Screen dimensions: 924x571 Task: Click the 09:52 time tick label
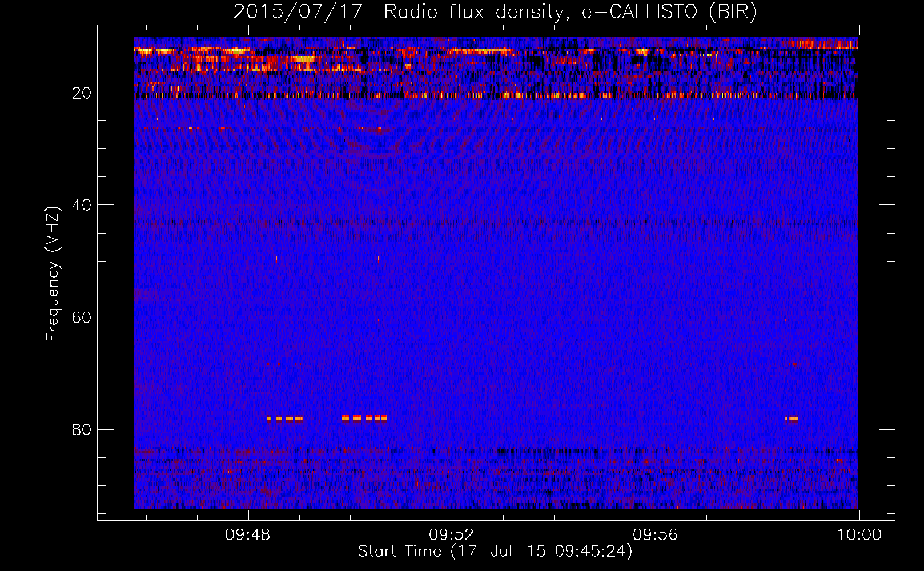coord(452,535)
